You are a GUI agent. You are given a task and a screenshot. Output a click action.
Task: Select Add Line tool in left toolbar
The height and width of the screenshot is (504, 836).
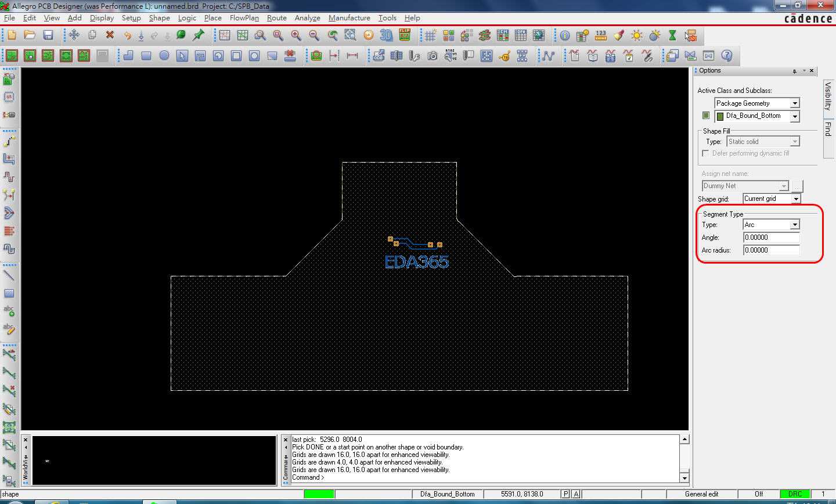pos(9,275)
